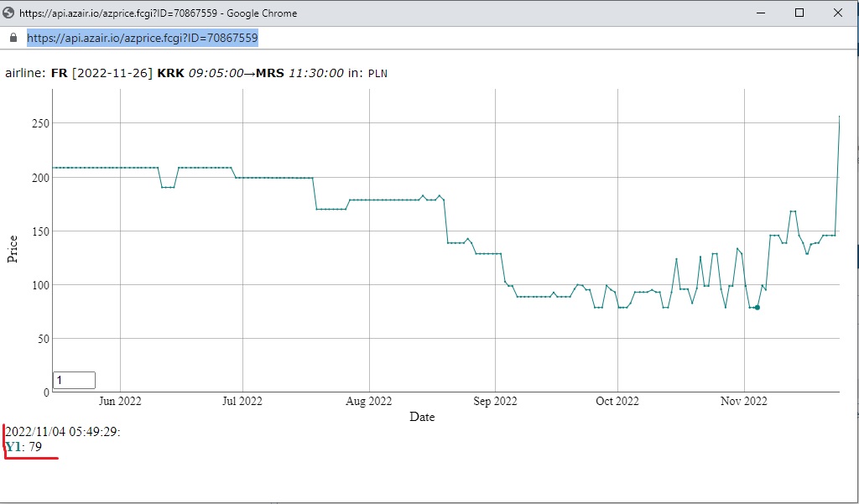859x504 pixels.
Task: Click the 'MRS' arrival airport code
Action: 271,73
